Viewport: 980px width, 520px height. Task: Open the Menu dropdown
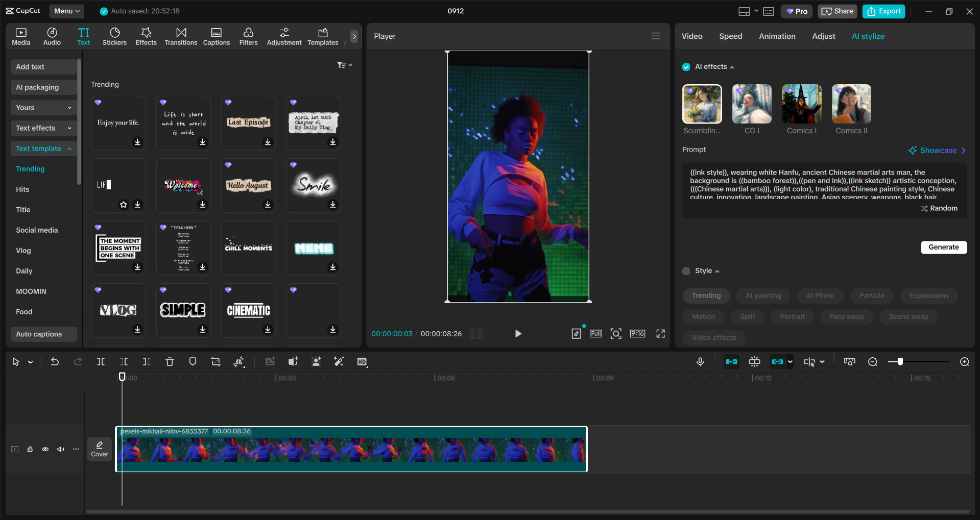pos(67,11)
